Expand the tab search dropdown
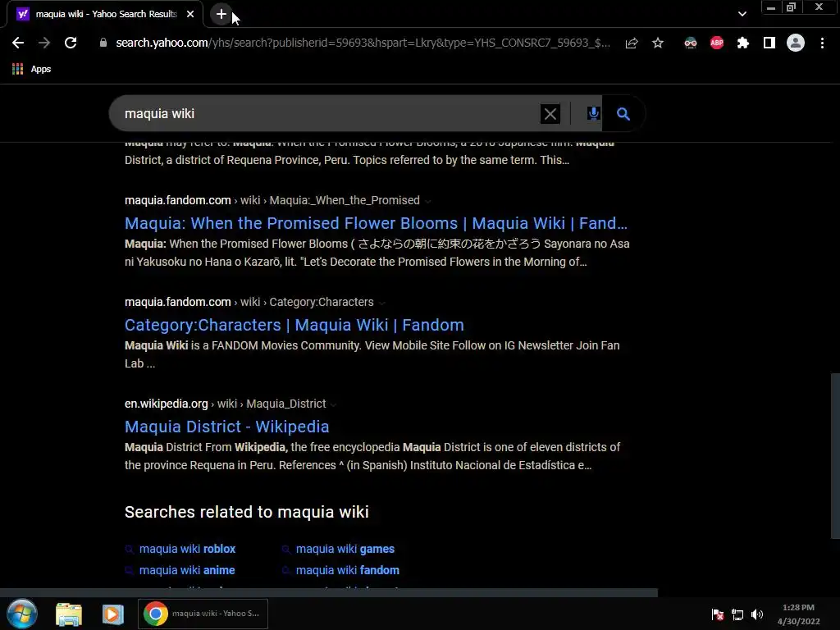 (742, 14)
